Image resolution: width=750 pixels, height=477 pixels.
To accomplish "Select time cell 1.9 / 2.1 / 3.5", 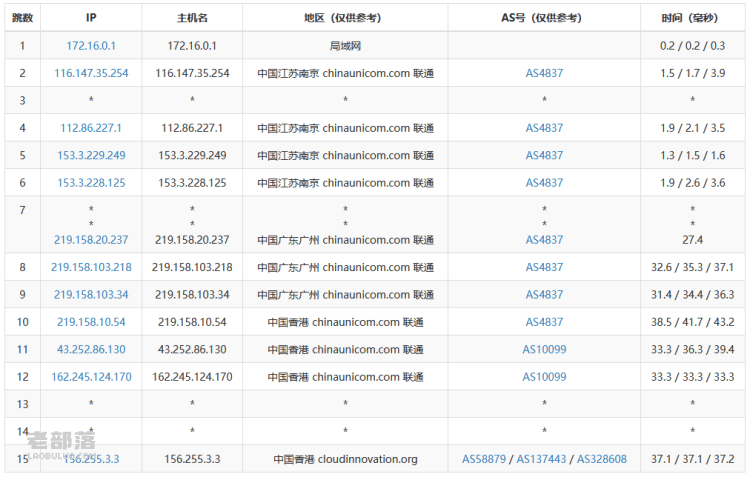I will tap(693, 128).
